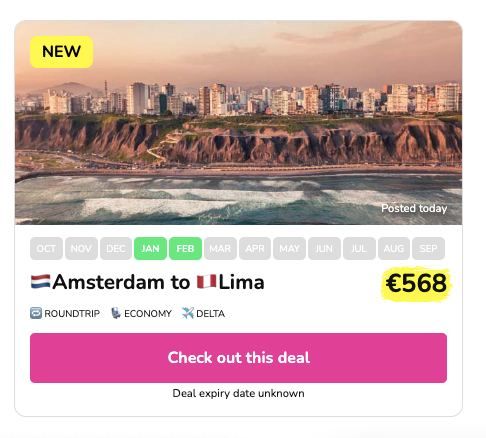Open the Amsterdam to Lima title
This screenshot has height=438, width=486.
[148, 282]
